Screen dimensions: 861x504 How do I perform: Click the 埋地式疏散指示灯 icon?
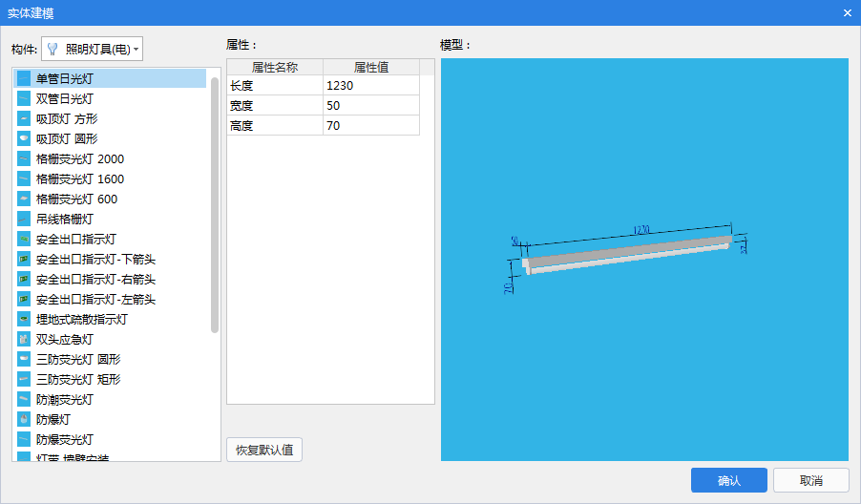point(24,319)
